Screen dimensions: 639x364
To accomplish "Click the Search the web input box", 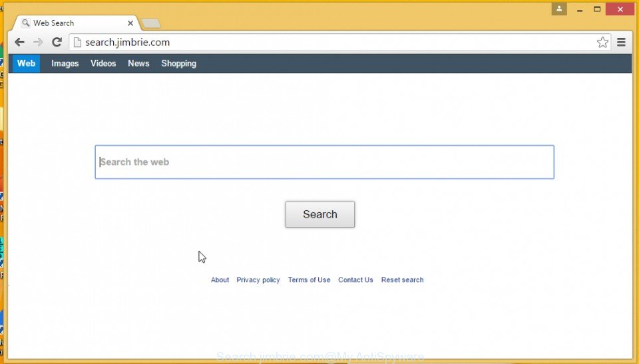I will pyautogui.click(x=324, y=162).
